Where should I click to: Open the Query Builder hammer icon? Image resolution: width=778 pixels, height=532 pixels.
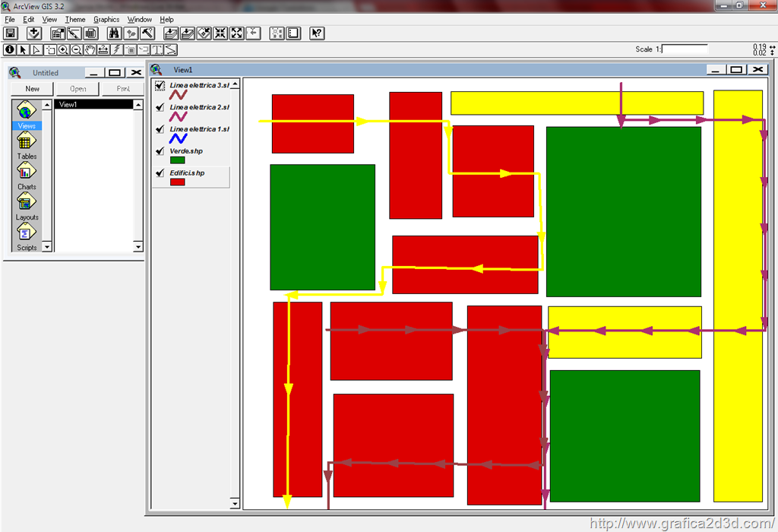(147, 33)
